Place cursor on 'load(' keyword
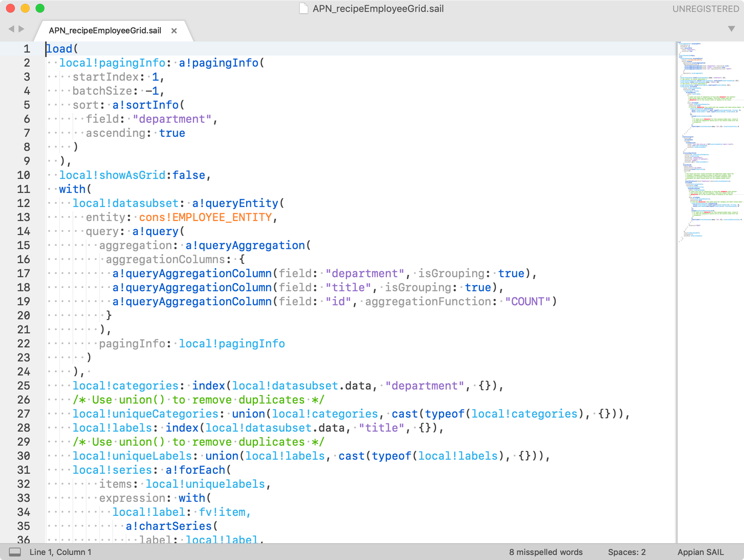 62,49
